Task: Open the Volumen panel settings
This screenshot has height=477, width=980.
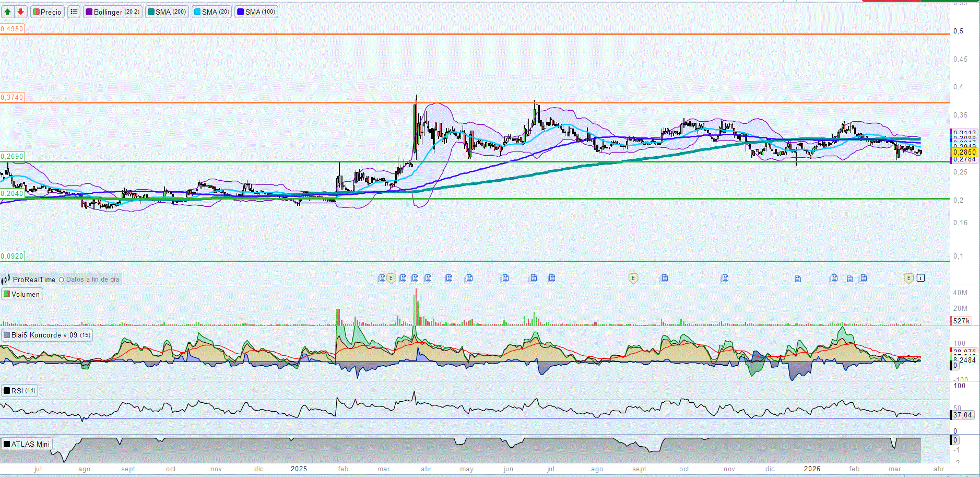Action: click(x=22, y=294)
